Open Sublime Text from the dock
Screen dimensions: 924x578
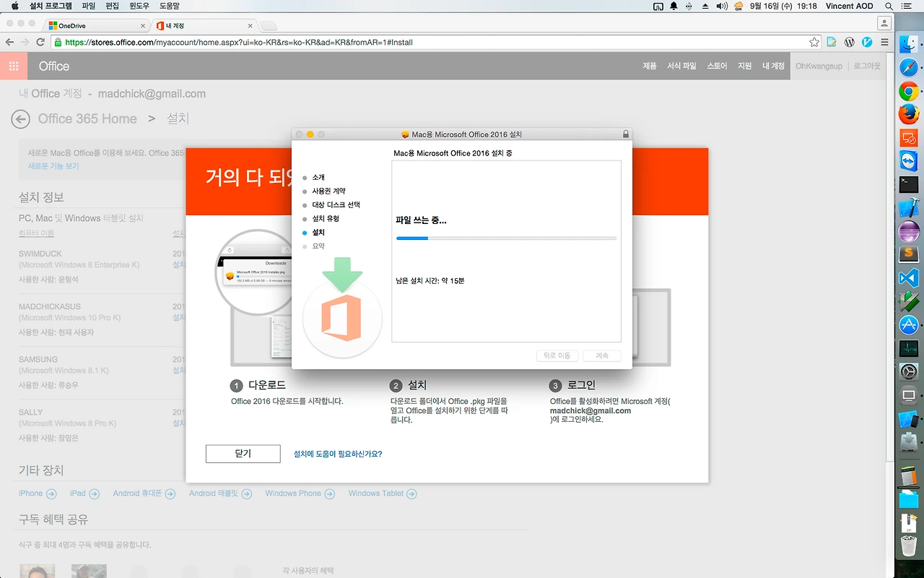click(x=909, y=254)
